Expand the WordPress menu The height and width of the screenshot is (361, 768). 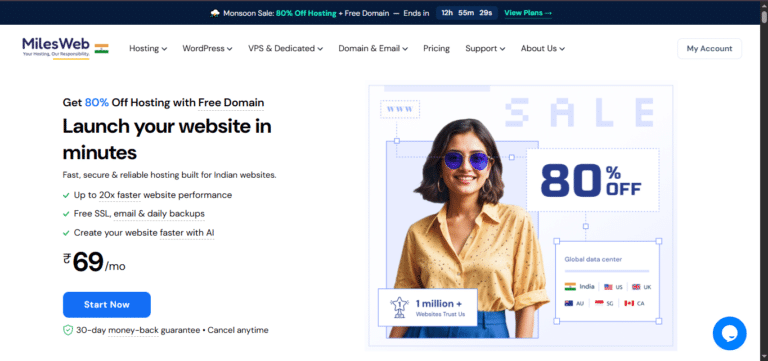pyautogui.click(x=207, y=48)
